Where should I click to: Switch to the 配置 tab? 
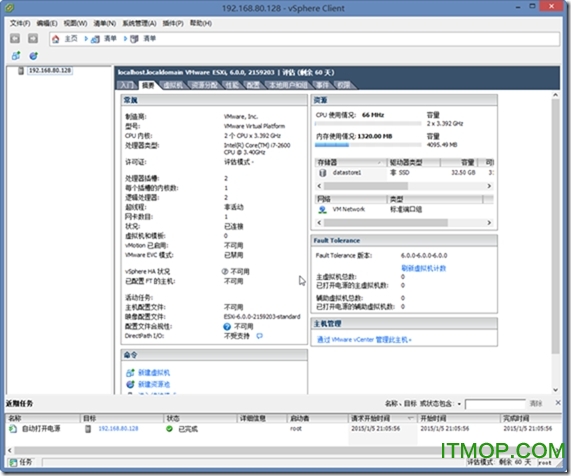pyautogui.click(x=253, y=85)
